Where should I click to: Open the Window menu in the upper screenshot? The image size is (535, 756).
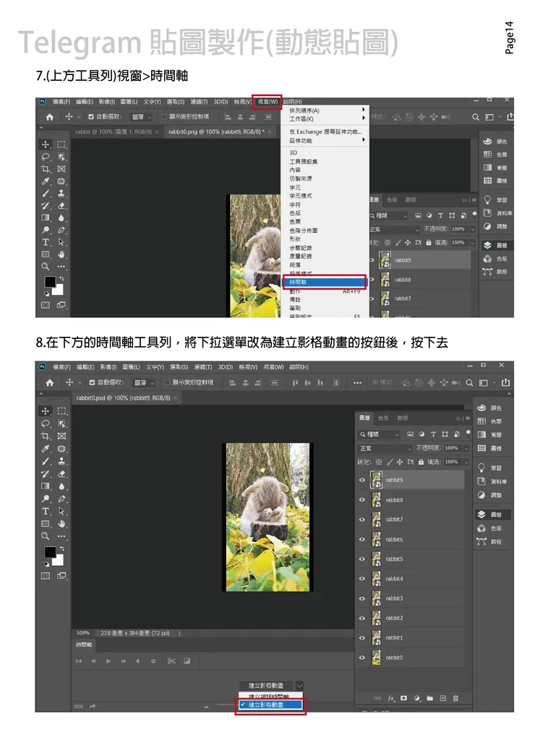tap(267, 102)
